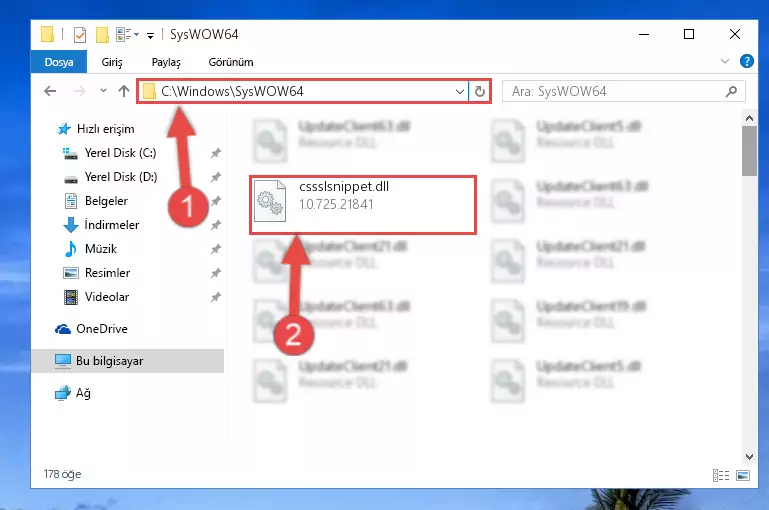Click pin icon next to Videolar
Viewport: 769px width, 510px height.
216,297
